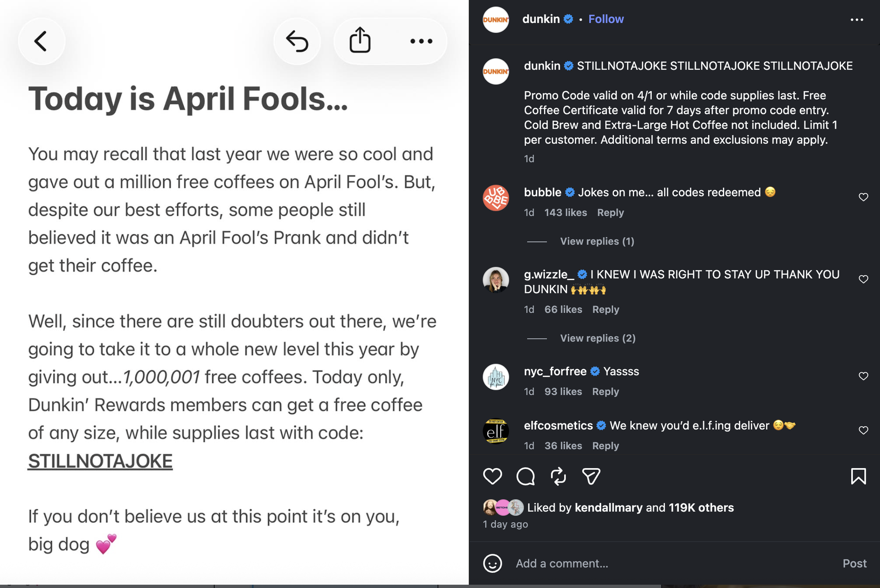
Task: Click the reply arrow icon
Action: tap(297, 41)
